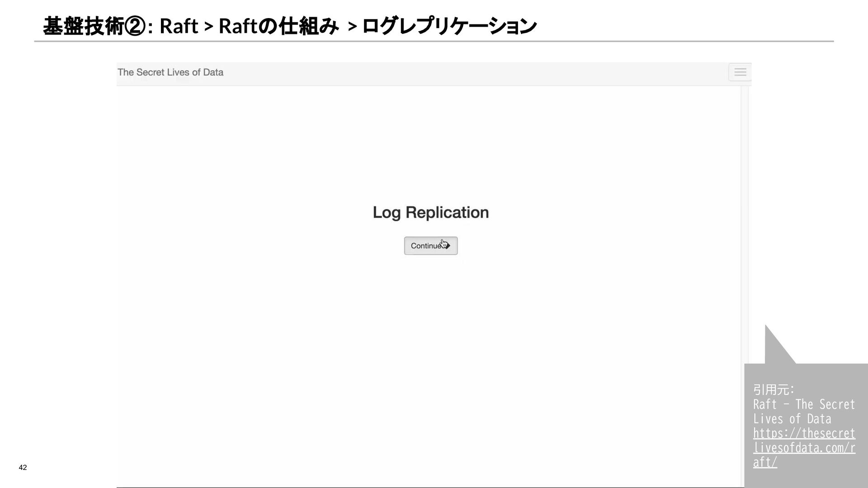Select the horizontal rule under title
The width and height of the screenshot is (868, 488).
434,42
